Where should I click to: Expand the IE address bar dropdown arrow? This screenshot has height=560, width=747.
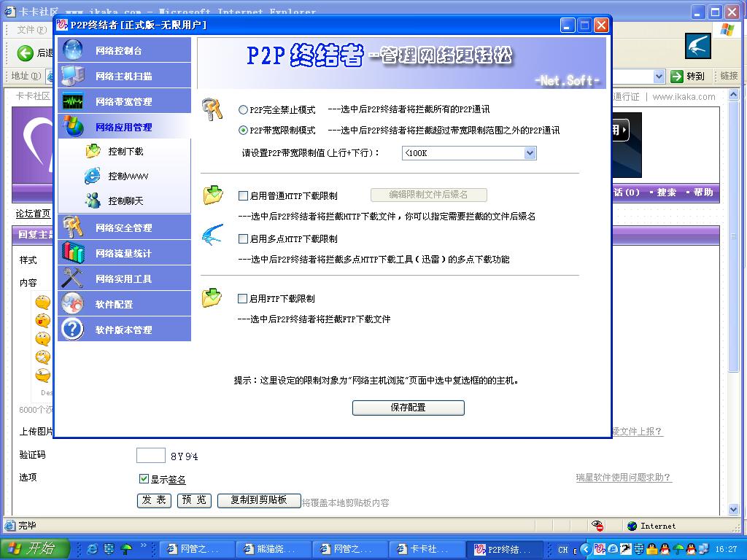coord(659,76)
